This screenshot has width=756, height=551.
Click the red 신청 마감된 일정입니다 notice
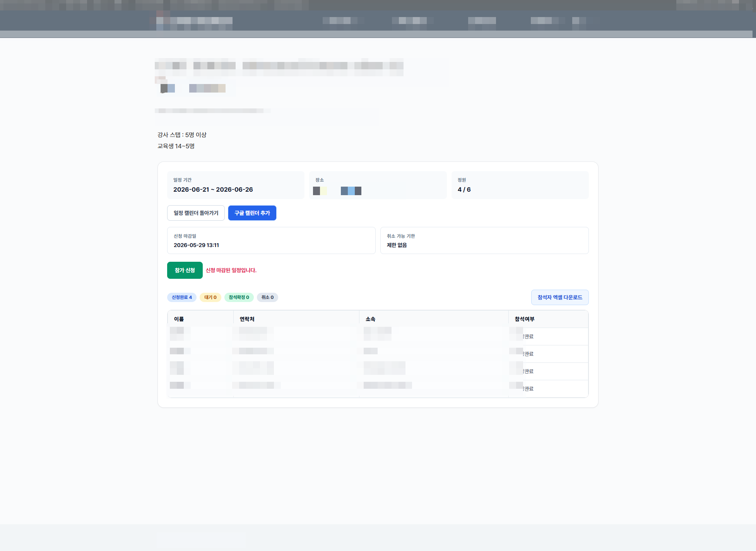(x=231, y=270)
